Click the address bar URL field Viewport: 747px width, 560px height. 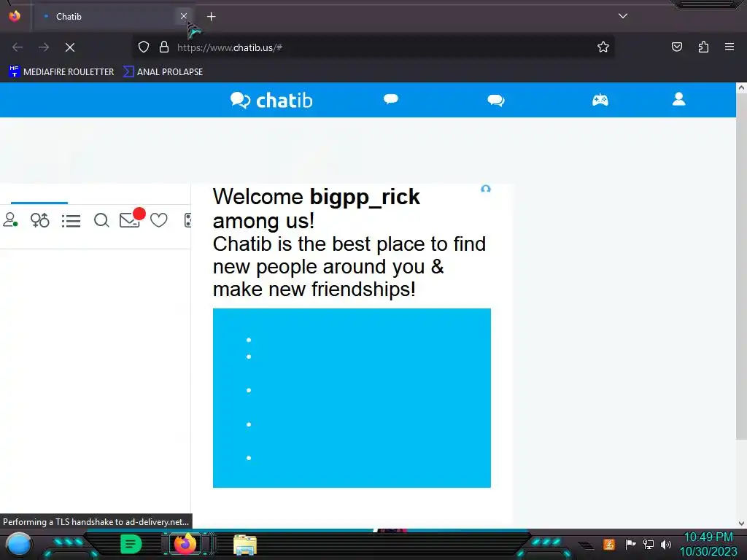click(x=371, y=47)
